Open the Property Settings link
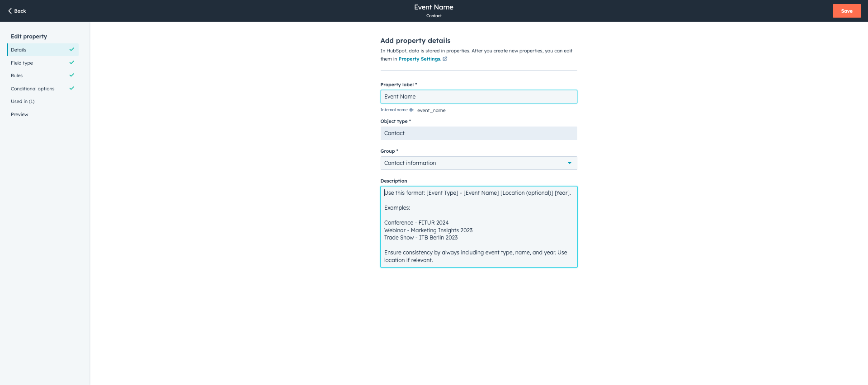 [x=420, y=59]
